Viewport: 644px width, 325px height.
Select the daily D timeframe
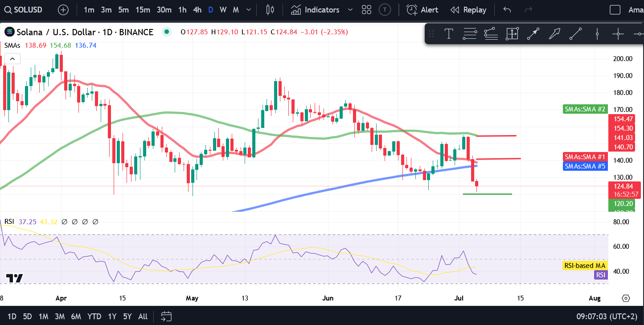pyautogui.click(x=211, y=10)
